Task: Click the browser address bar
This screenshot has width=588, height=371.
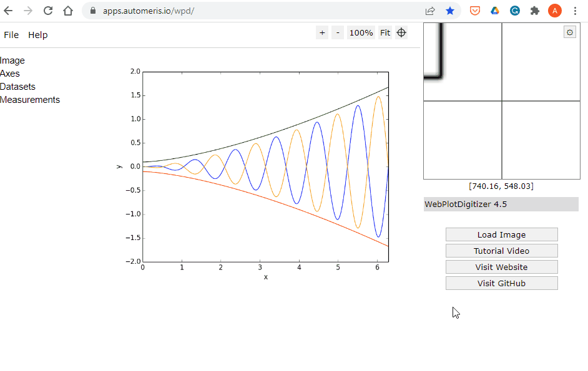Action: tap(250, 11)
